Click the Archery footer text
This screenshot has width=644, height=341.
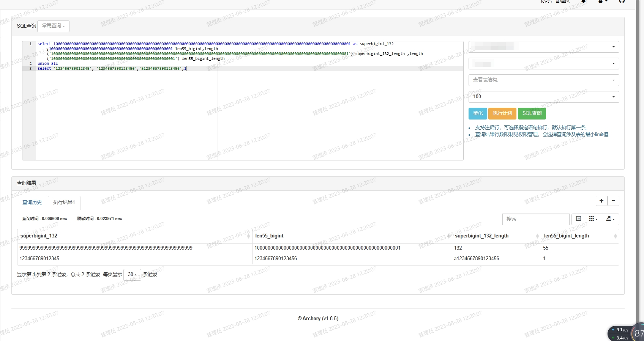click(x=318, y=318)
